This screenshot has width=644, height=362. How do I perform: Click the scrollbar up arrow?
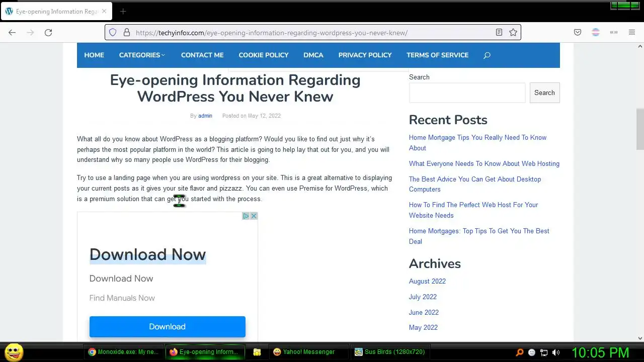(x=640, y=46)
